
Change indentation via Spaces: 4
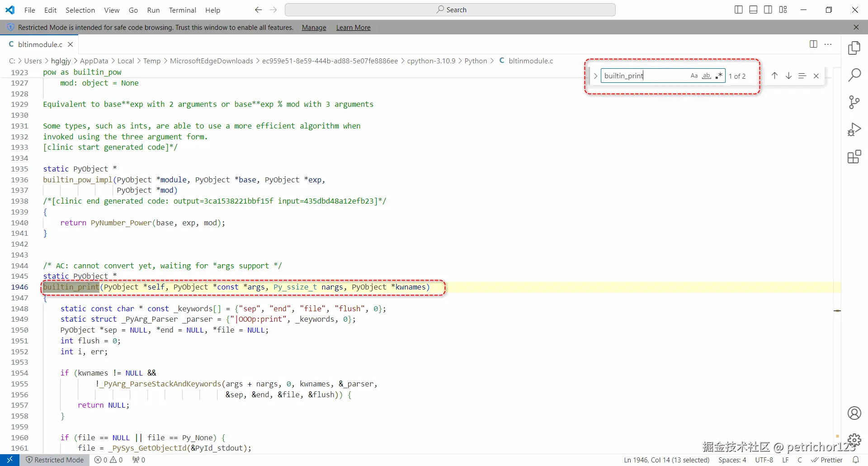tap(732, 460)
